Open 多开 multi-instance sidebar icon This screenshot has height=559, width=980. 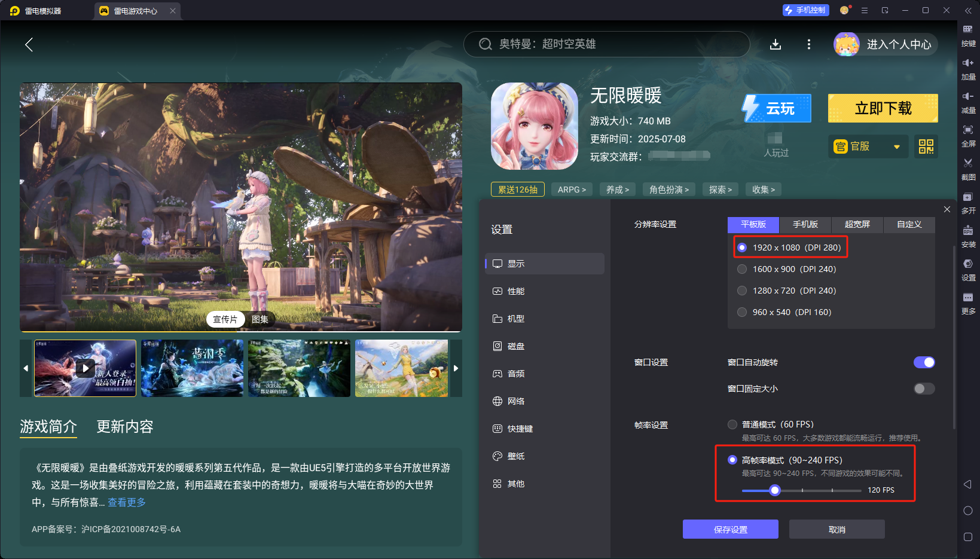tap(968, 203)
